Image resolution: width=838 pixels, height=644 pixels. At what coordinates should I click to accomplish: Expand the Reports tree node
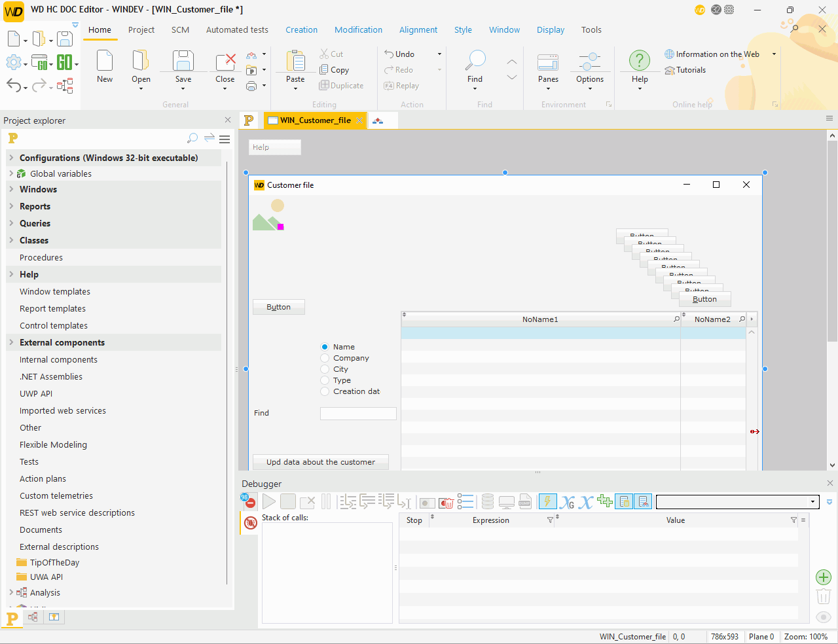coord(11,206)
